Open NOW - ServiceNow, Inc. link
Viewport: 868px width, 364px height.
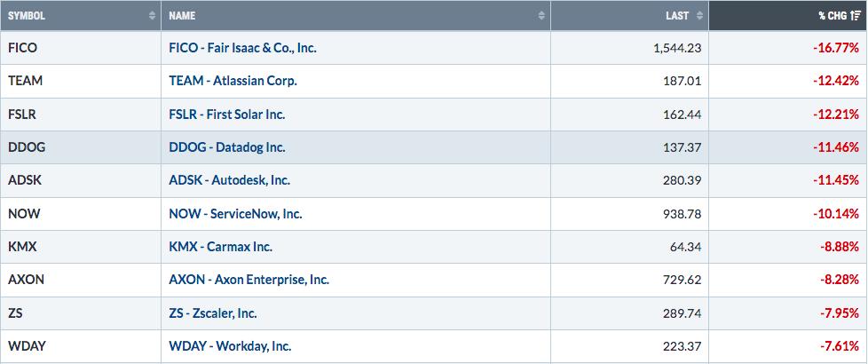point(235,213)
